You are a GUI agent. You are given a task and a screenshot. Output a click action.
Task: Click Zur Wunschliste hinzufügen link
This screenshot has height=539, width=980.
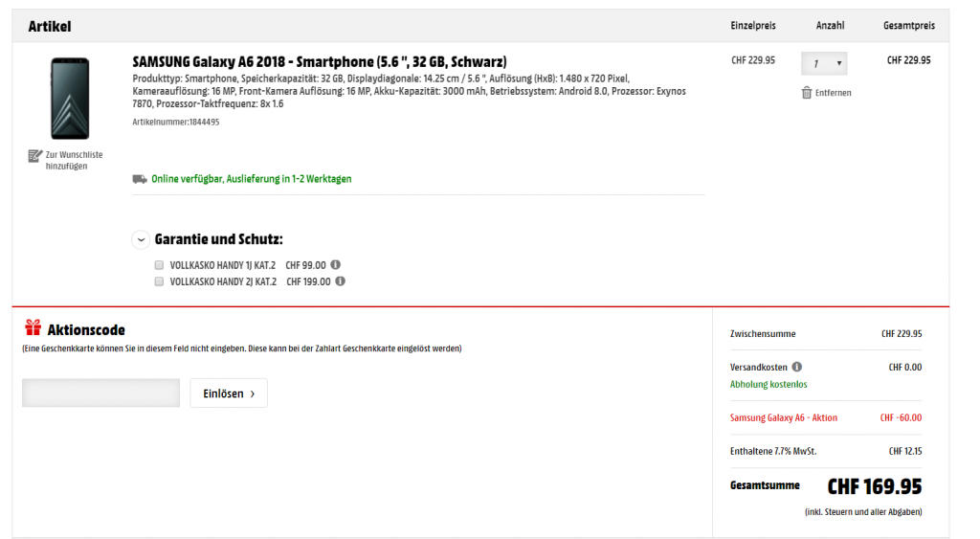(x=74, y=160)
